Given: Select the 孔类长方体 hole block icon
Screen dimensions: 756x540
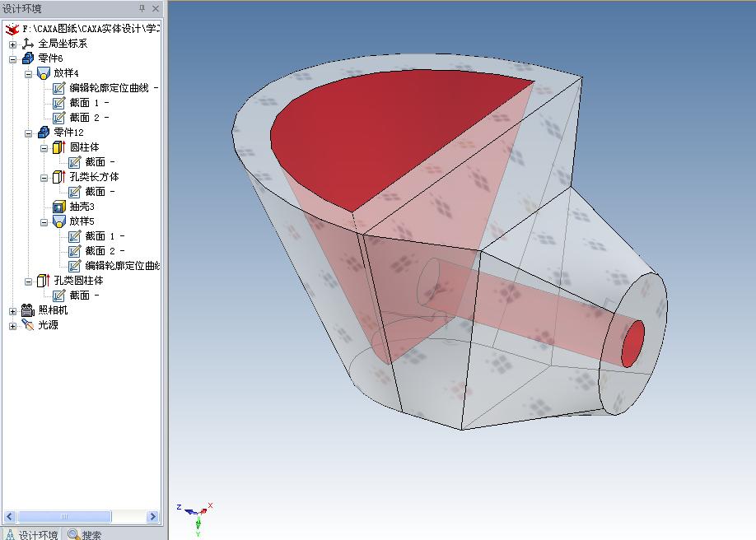Looking at the screenshot, I should point(58,177).
